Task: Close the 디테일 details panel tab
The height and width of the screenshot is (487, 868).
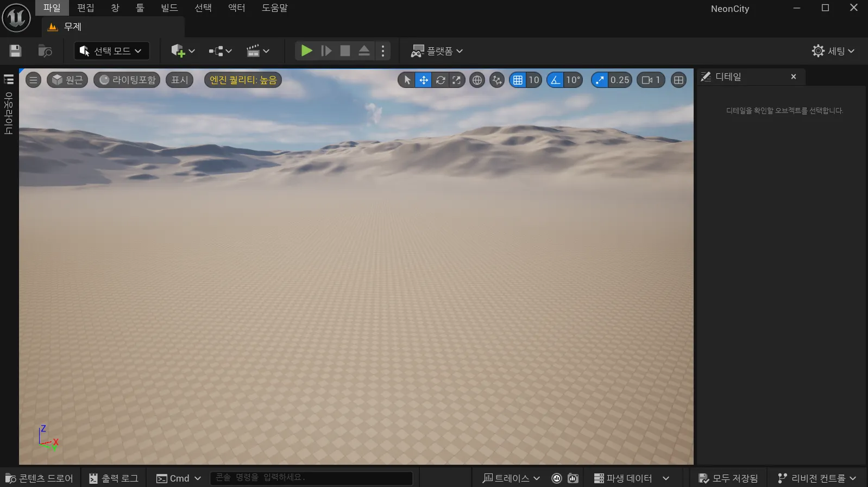Action: (794, 77)
